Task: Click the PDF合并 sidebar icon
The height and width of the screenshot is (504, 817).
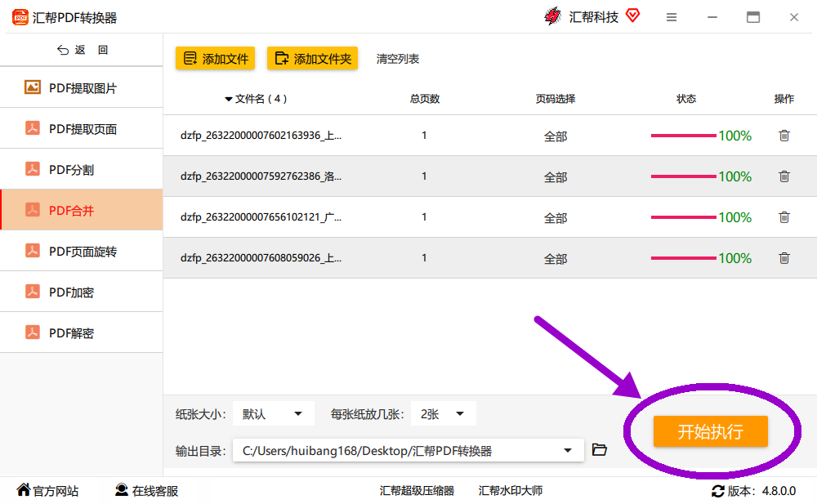Action: tap(33, 209)
